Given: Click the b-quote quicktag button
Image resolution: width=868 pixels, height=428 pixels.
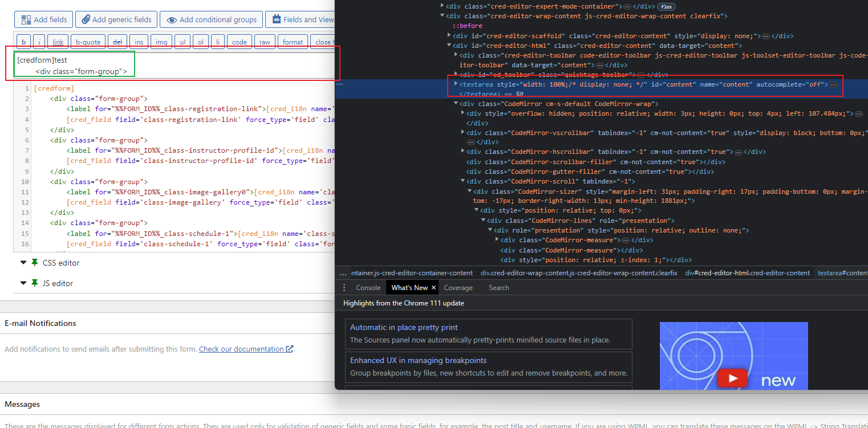Looking at the screenshot, I should point(88,42).
